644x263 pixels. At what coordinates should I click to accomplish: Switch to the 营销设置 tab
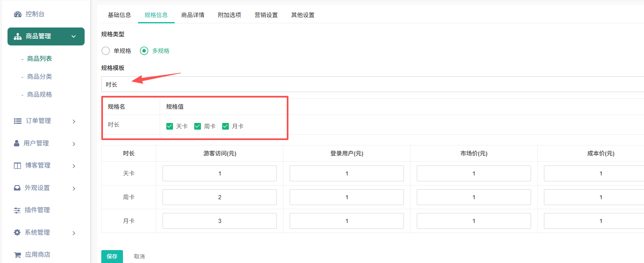pos(266,15)
